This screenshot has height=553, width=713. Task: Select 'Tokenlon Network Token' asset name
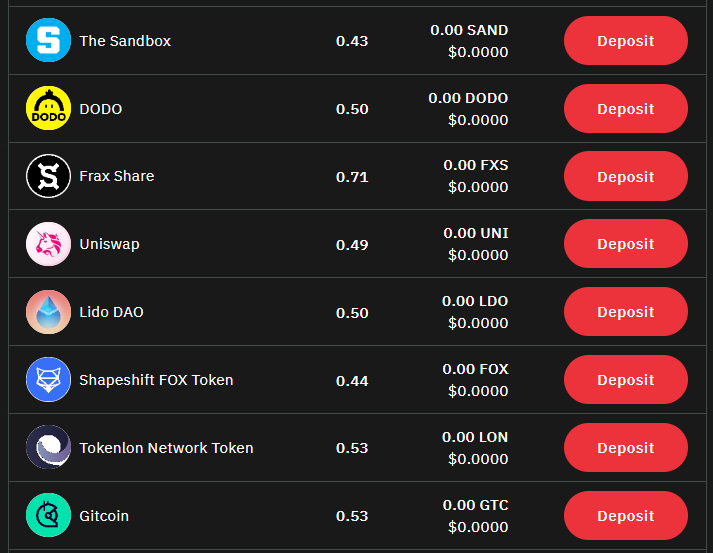coord(166,448)
